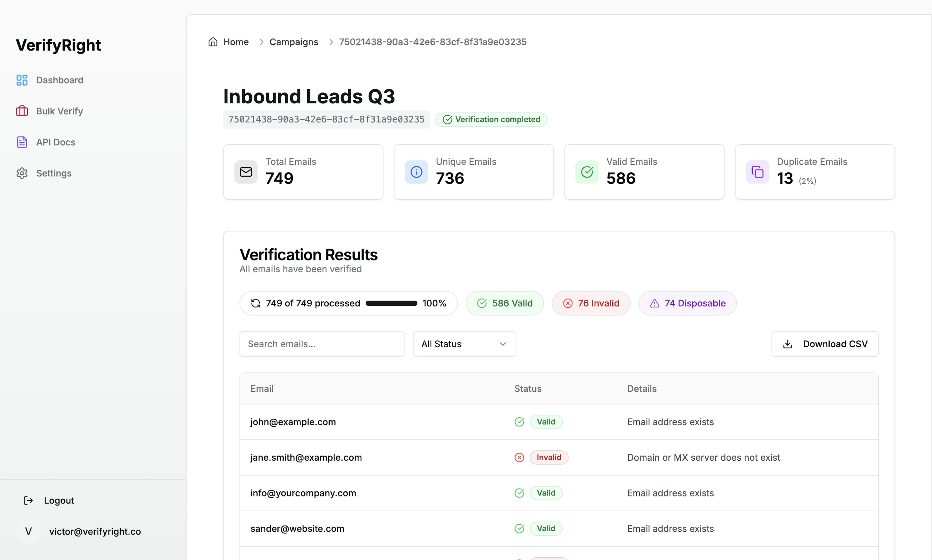932x560 pixels.
Task: Click the Valid badge for sander@website.com
Action: pyautogui.click(x=546, y=529)
